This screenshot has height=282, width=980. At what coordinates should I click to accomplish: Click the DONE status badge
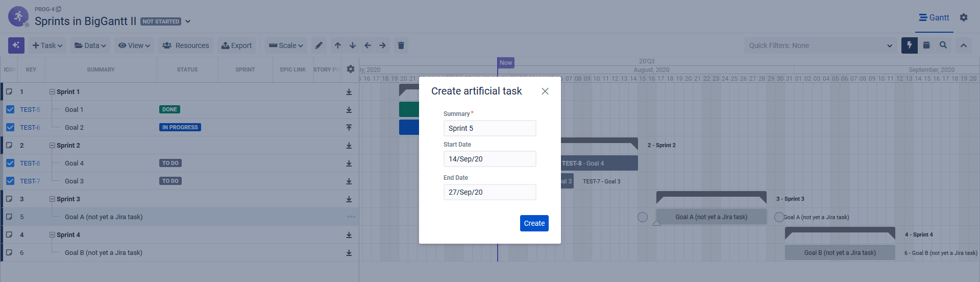coord(169,109)
